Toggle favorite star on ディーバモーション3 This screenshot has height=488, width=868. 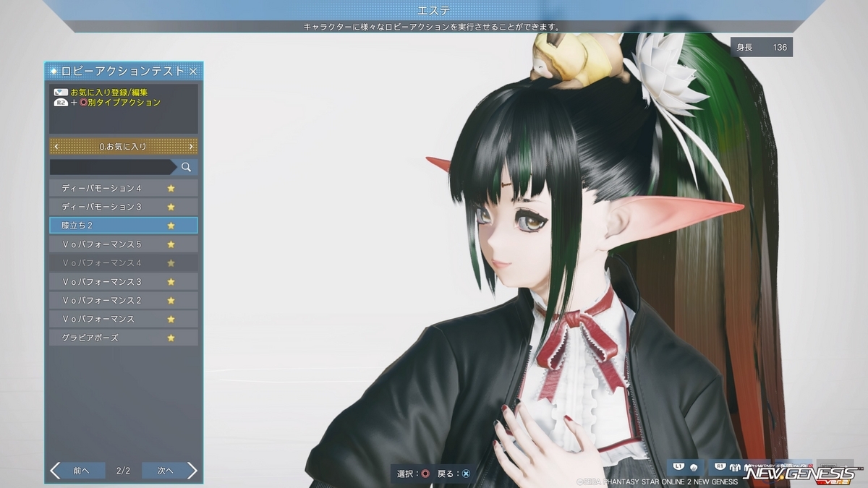point(171,207)
